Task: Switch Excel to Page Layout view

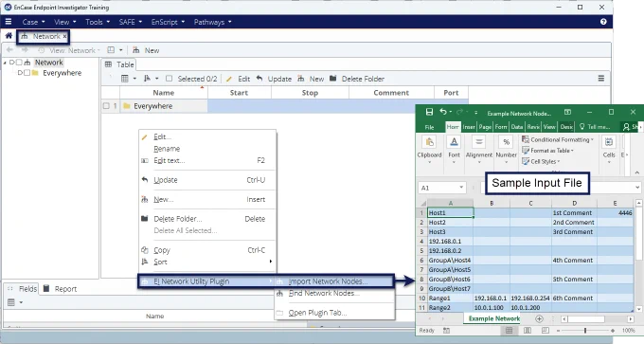Action: click(528, 331)
